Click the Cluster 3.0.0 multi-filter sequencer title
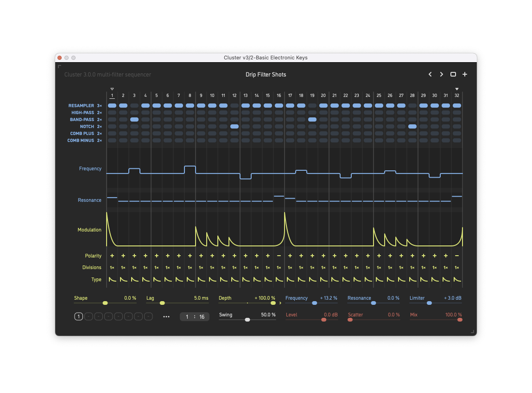Screen dimensions: 532x393 coord(108,75)
